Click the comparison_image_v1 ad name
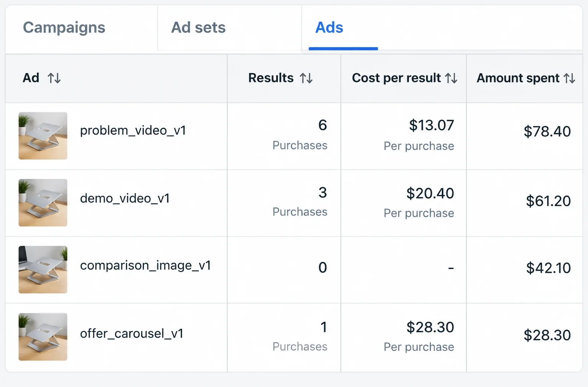Viewport: 588px width, 387px height. pos(145,266)
